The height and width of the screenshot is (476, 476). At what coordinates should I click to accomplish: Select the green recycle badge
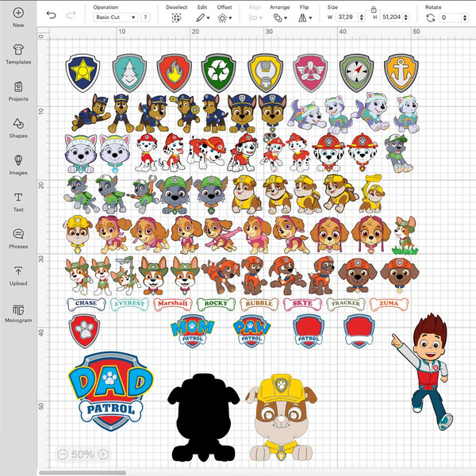[219, 73]
